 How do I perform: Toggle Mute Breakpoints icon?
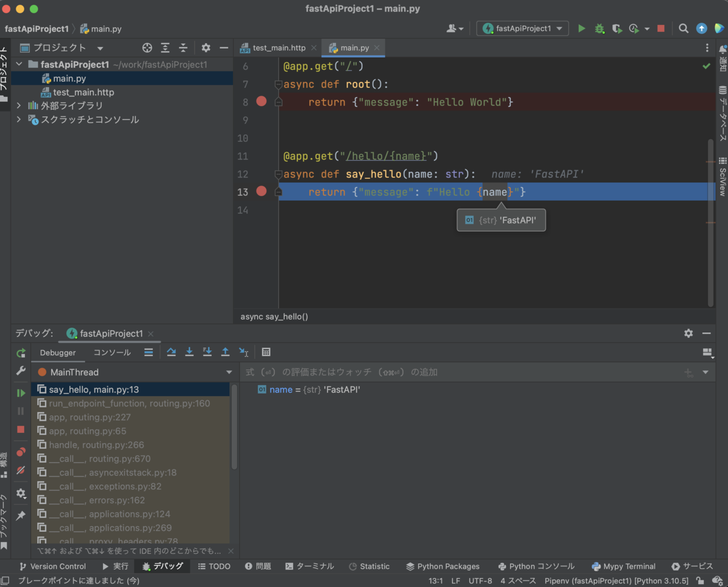[x=21, y=470]
